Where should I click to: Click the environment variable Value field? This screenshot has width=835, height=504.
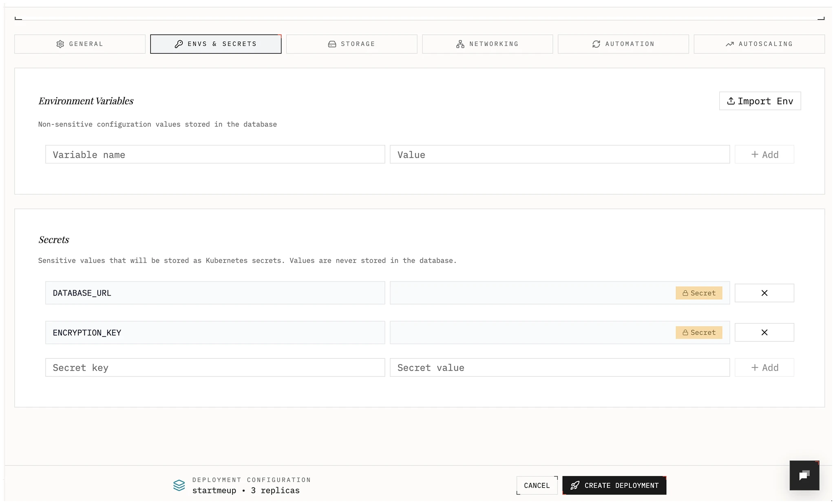click(x=559, y=155)
